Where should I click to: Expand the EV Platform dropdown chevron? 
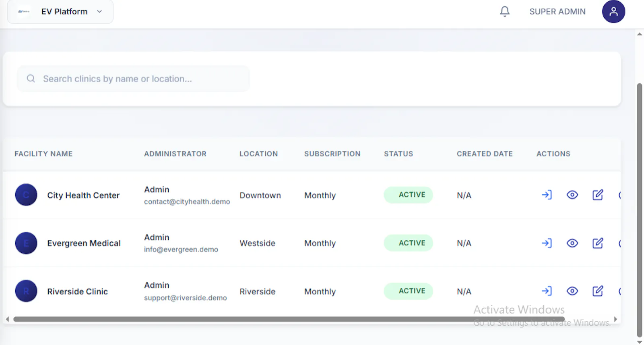coord(99,12)
